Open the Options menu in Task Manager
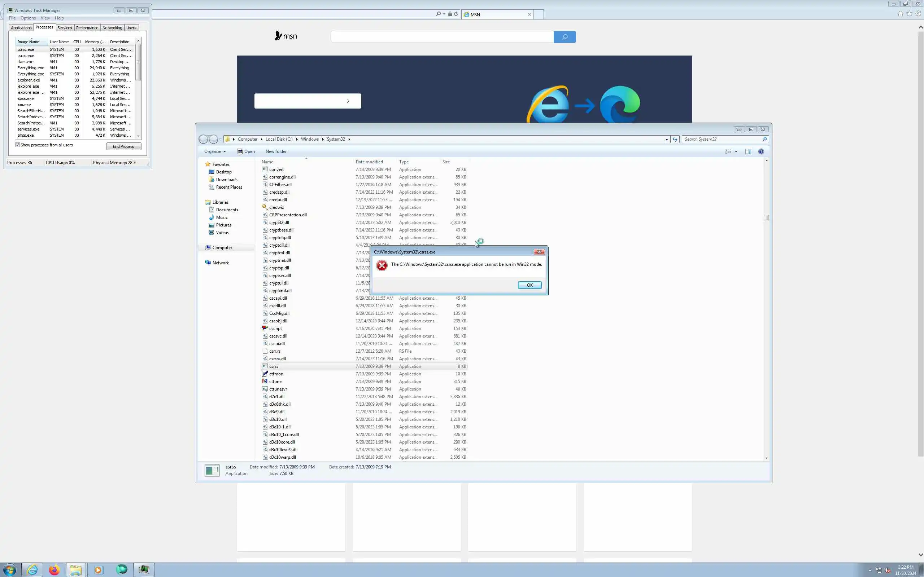 pos(28,18)
